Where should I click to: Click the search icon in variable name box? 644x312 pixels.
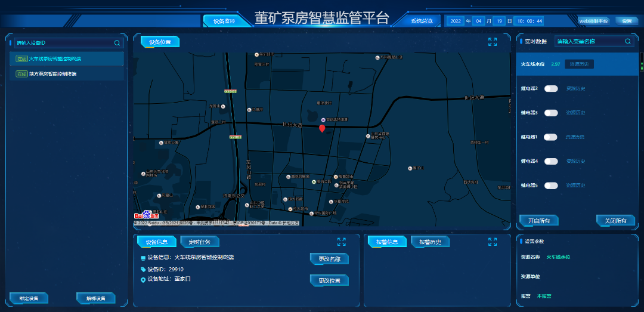coord(628,42)
